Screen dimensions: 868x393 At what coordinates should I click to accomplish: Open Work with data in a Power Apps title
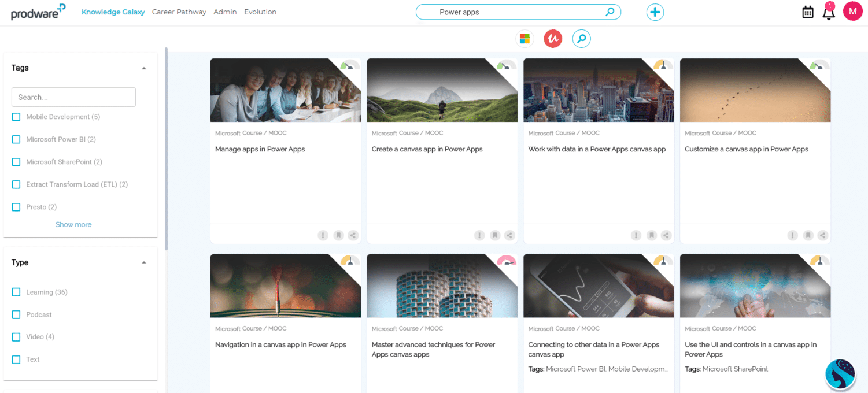click(x=597, y=149)
